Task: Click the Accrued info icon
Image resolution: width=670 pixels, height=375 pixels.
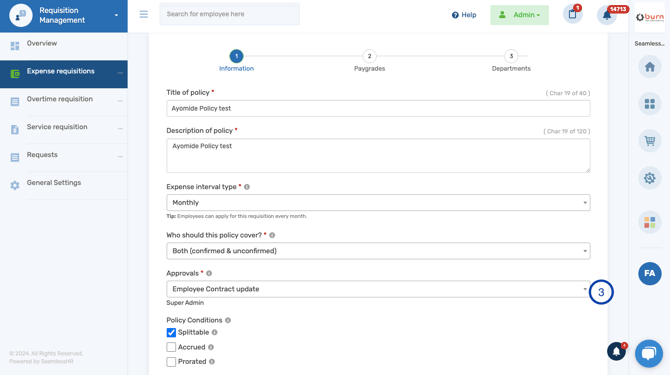Action: [211, 347]
